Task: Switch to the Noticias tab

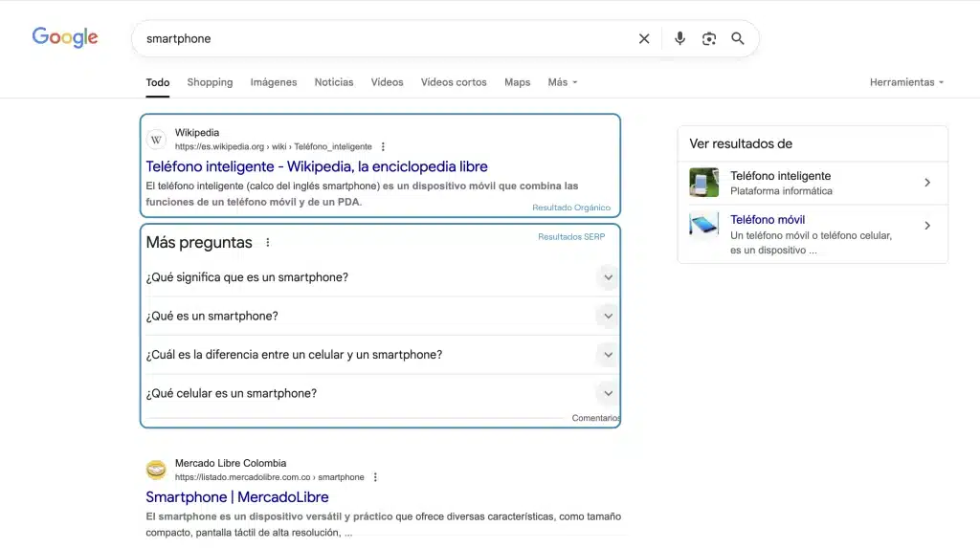Action: 334,82
